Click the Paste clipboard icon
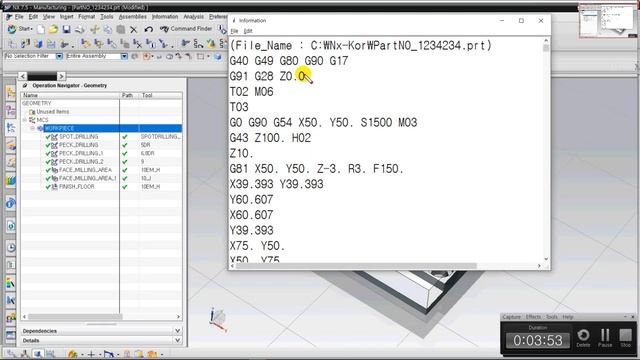Screen dimensions: 640x360 [x=120, y=29]
